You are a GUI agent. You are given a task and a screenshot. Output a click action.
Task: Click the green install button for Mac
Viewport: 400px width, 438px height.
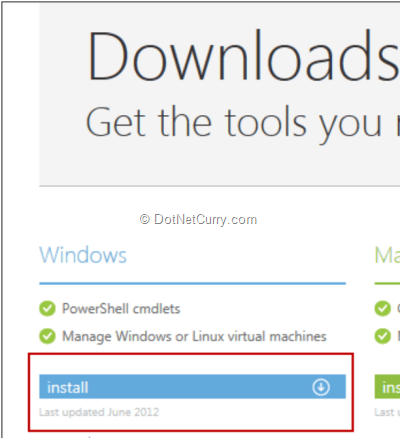387,387
